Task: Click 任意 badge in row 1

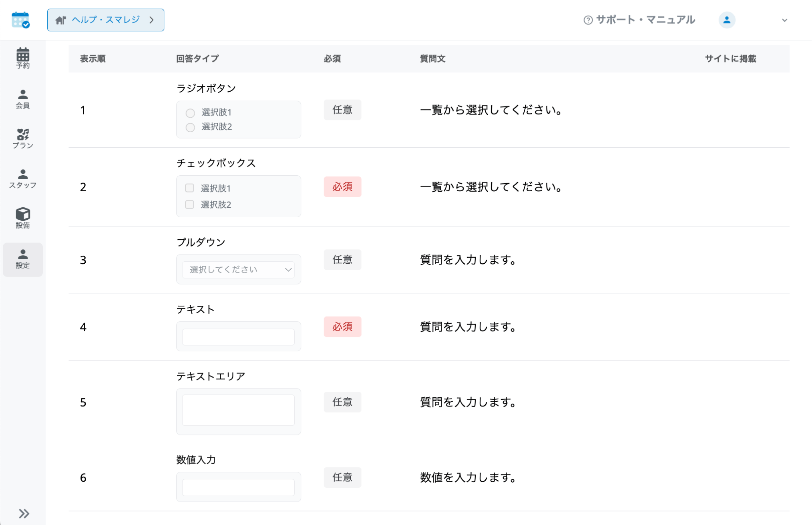Action: [x=342, y=110]
